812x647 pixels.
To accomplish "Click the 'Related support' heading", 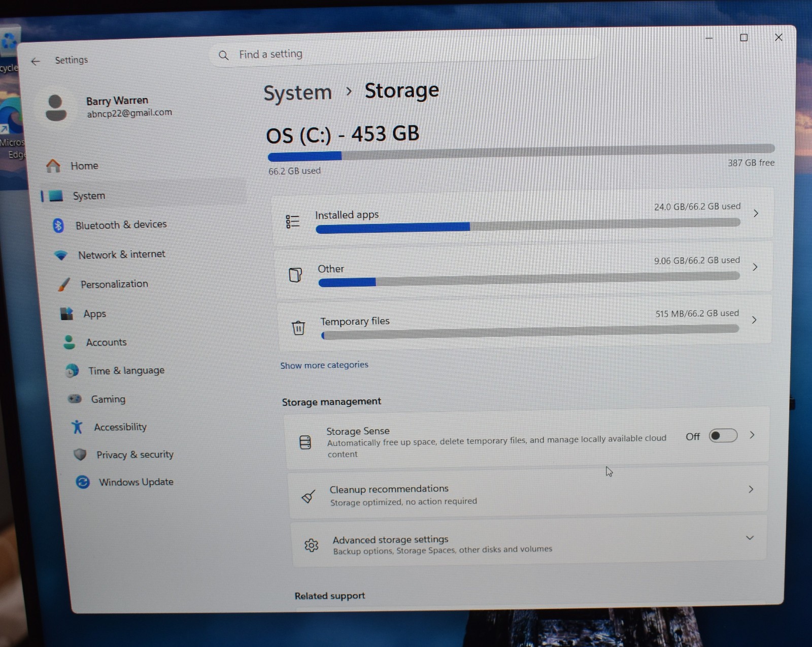I will point(330,596).
